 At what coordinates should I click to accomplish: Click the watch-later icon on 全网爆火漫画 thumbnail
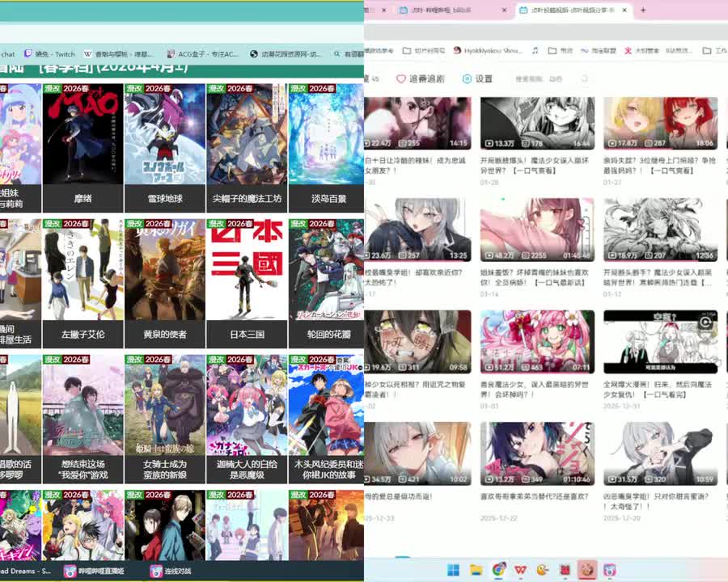[705, 321]
